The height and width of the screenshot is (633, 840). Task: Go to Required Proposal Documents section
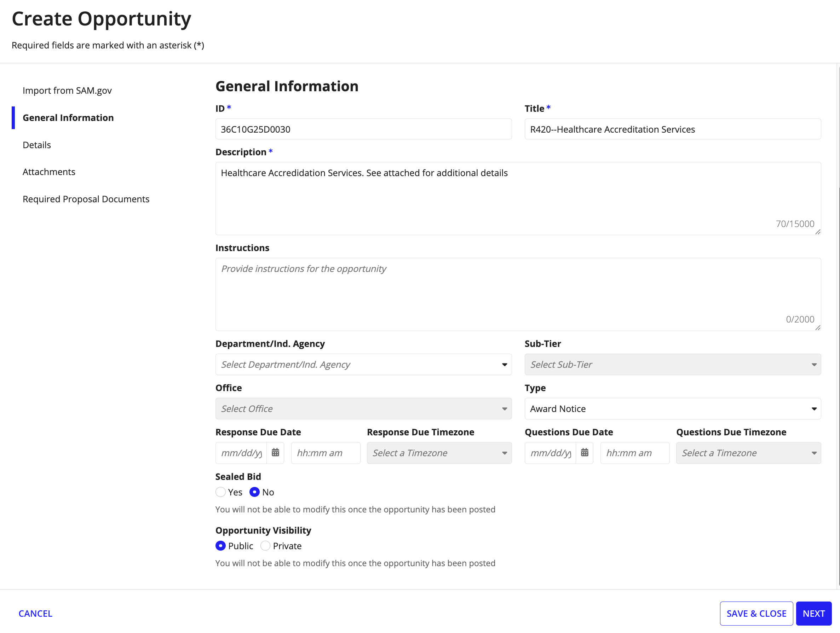click(86, 199)
